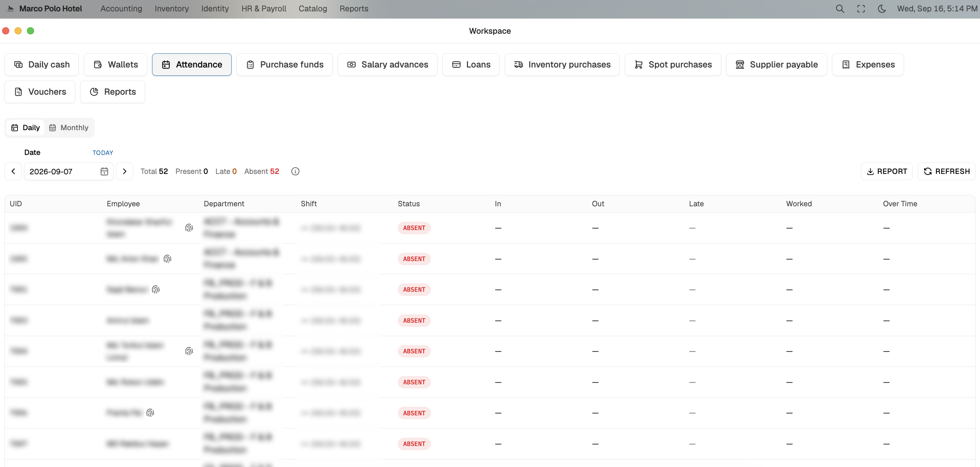Click the cart icon on Spot purchases
980x467 pixels.
click(639, 65)
